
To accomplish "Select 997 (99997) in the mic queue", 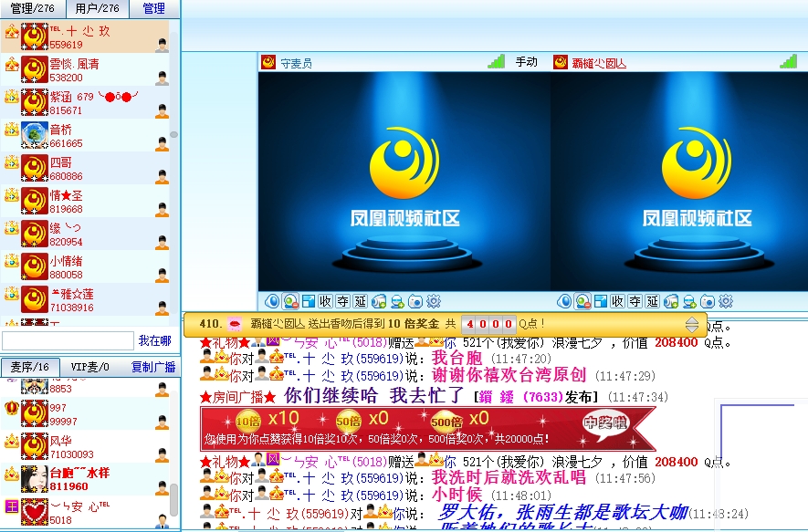I will tap(85, 414).
